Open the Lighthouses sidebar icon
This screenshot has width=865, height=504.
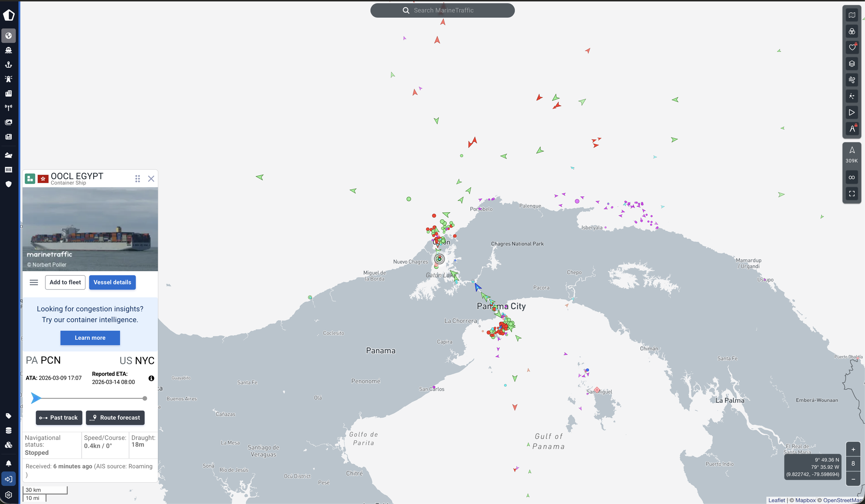(x=8, y=79)
